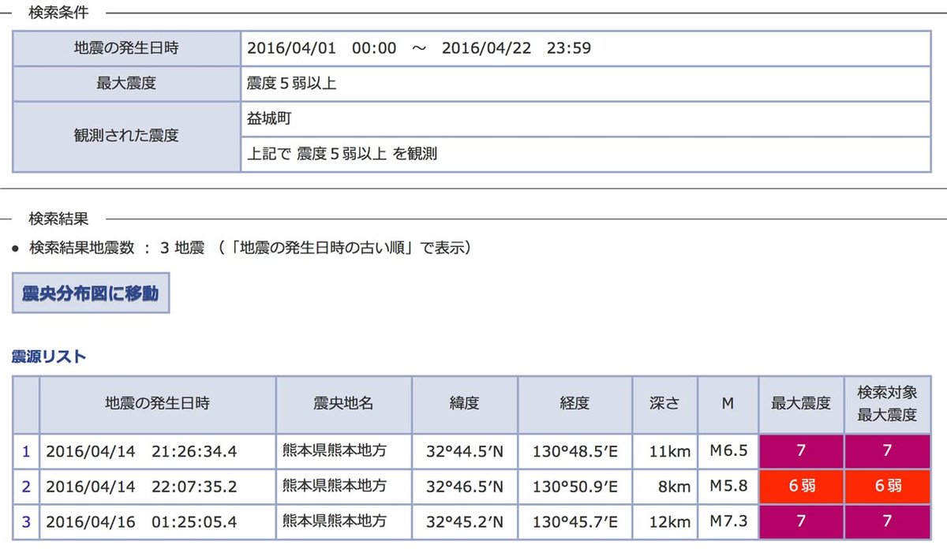Click the 益城町 search condition value
Viewport: 947px width, 560px height.
[x=270, y=118]
